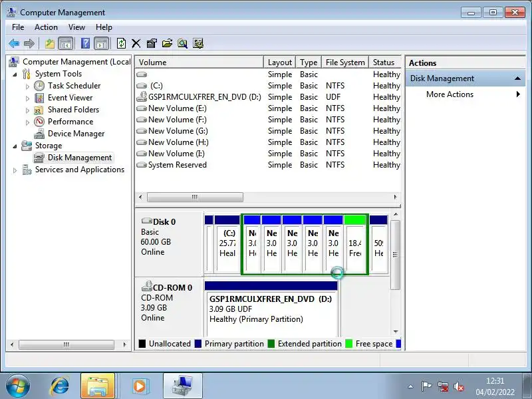Open the File menu
532x399 pixels.
tap(18, 27)
